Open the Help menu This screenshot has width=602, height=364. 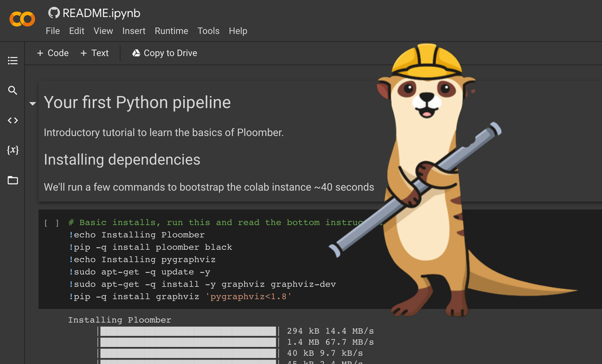[238, 31]
